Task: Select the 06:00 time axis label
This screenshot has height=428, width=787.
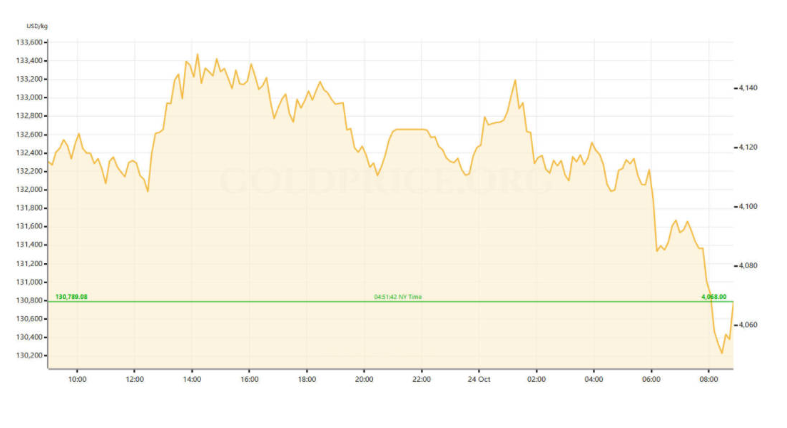Action: [652, 379]
